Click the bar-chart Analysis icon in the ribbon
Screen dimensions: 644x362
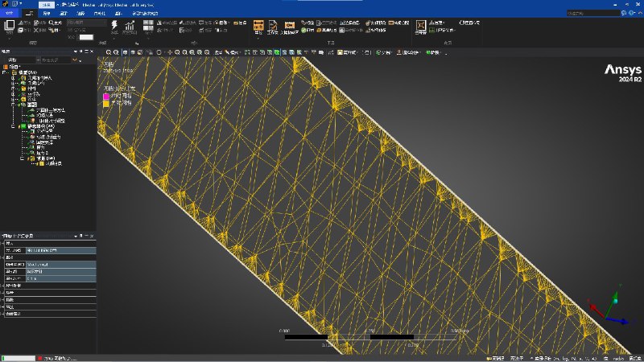(130, 26)
